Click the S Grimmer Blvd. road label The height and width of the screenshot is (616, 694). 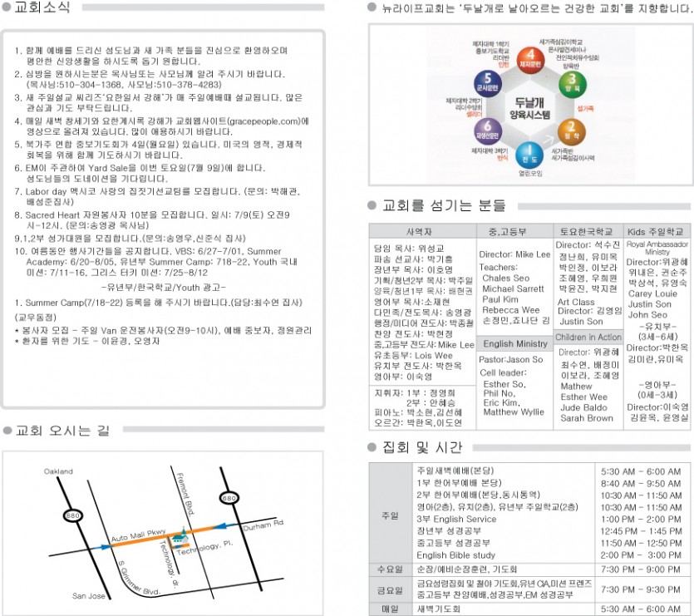coord(138,579)
